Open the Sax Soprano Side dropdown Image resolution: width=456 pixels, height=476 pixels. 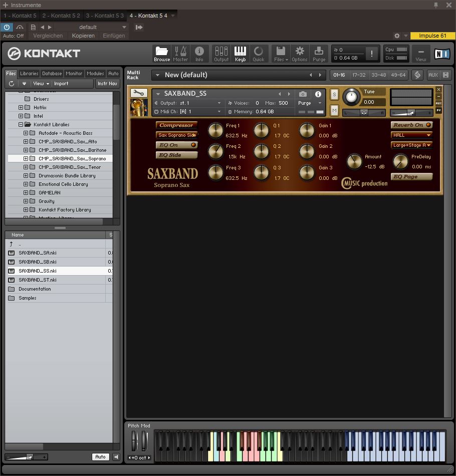[x=177, y=135]
